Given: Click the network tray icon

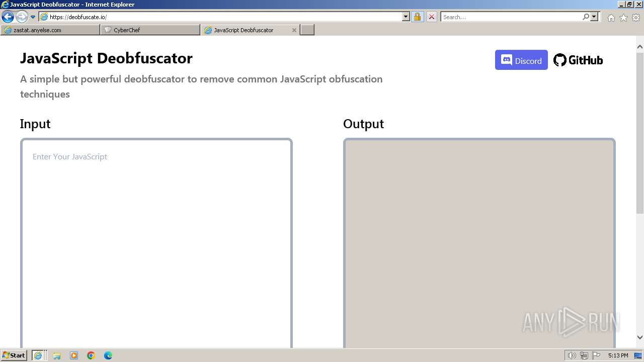Looking at the screenshot, I should (584, 355).
